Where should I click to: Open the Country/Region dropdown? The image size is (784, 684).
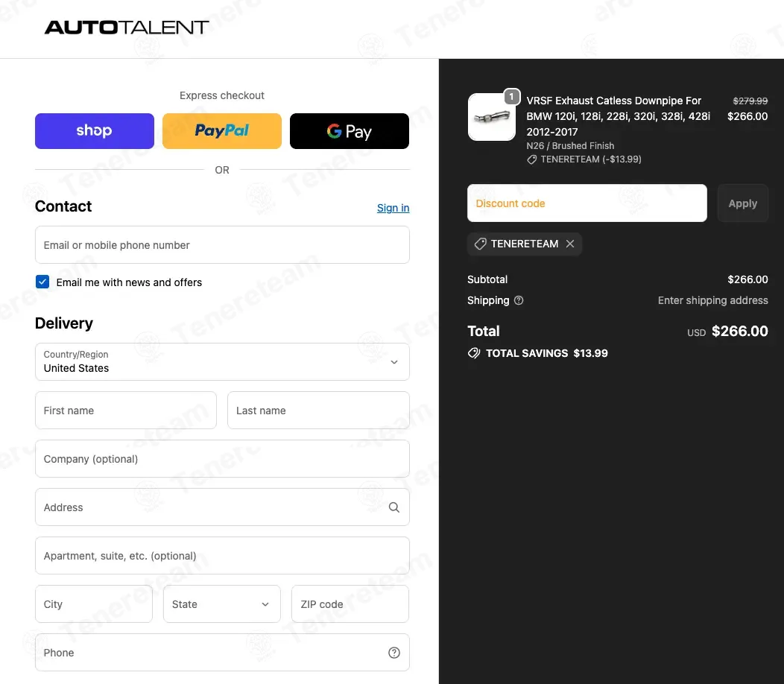click(x=222, y=361)
